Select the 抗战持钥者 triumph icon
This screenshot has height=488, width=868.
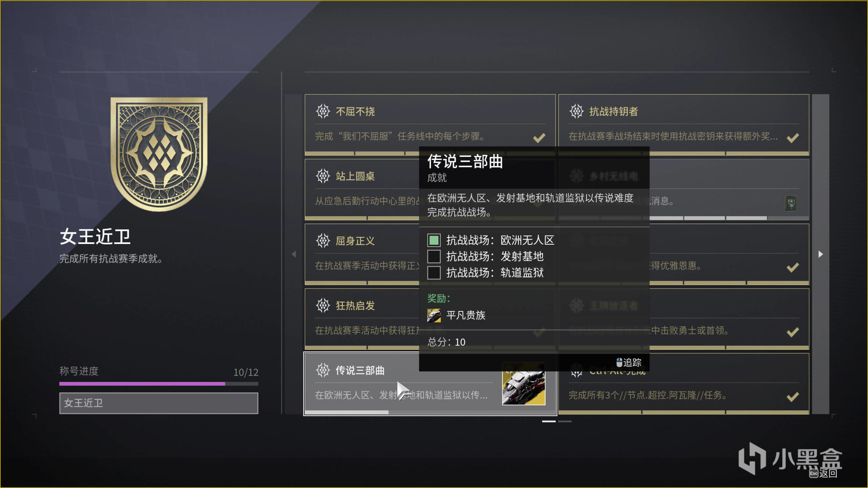coord(576,111)
